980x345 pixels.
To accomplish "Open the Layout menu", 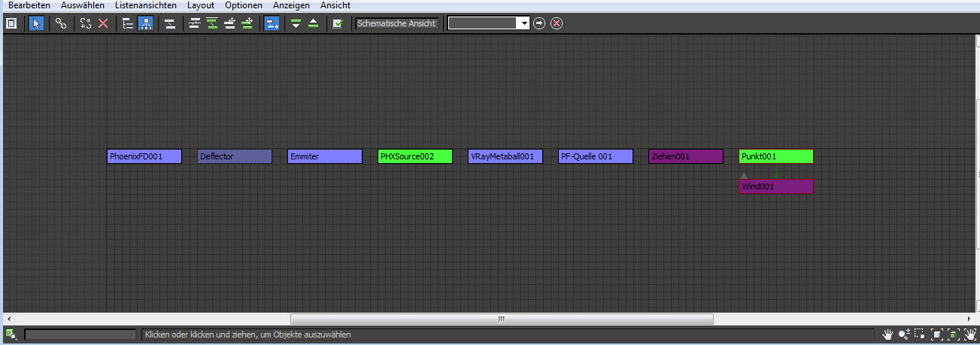I will (x=201, y=5).
